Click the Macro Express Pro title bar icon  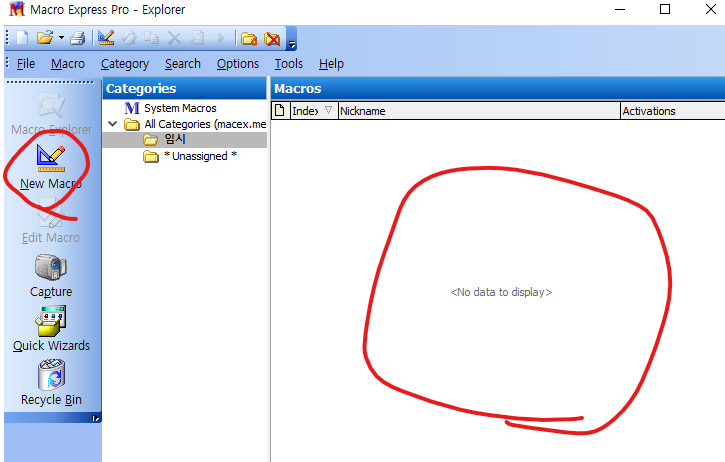(17, 9)
